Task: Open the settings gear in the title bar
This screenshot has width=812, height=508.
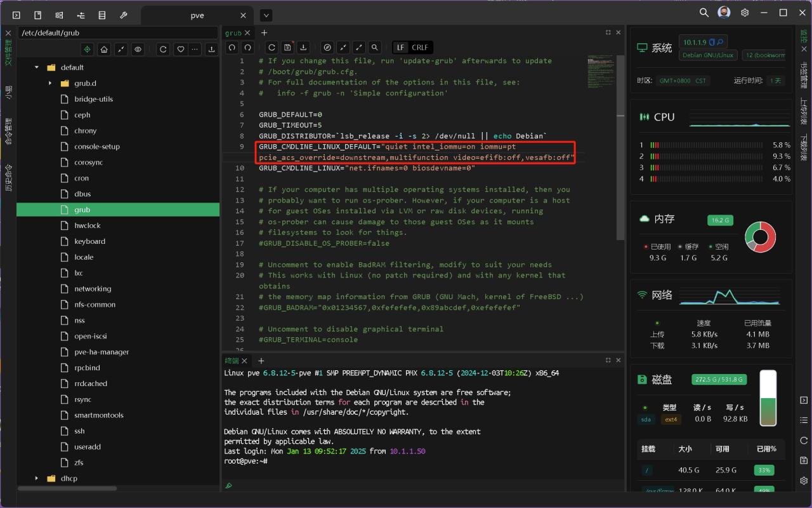Action: coord(745,13)
